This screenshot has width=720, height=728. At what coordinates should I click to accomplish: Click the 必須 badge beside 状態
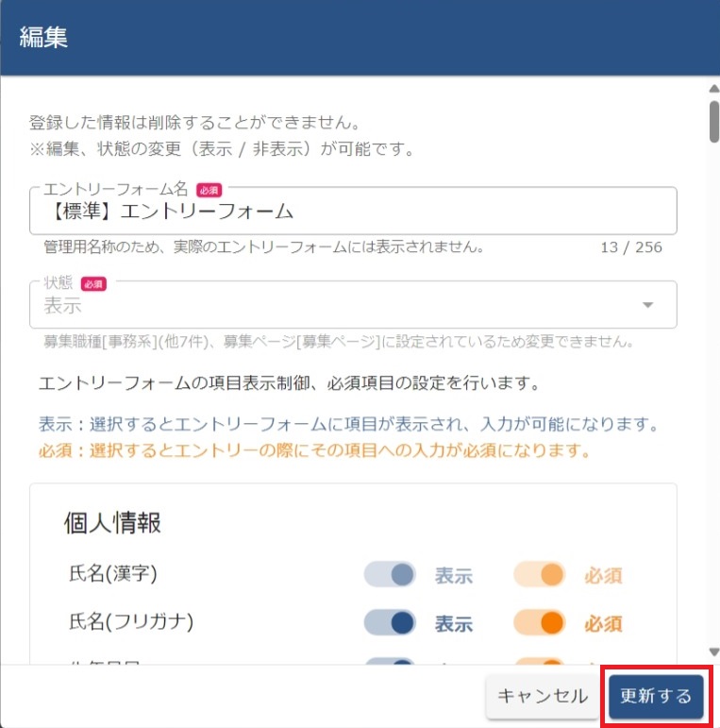pos(92,283)
